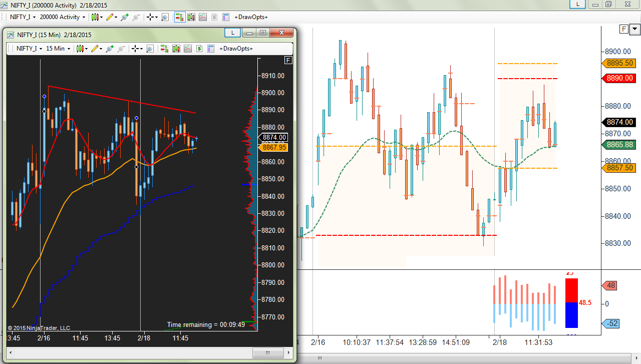Open Strategies dollar icon in 15 Min window

[x=199, y=49]
